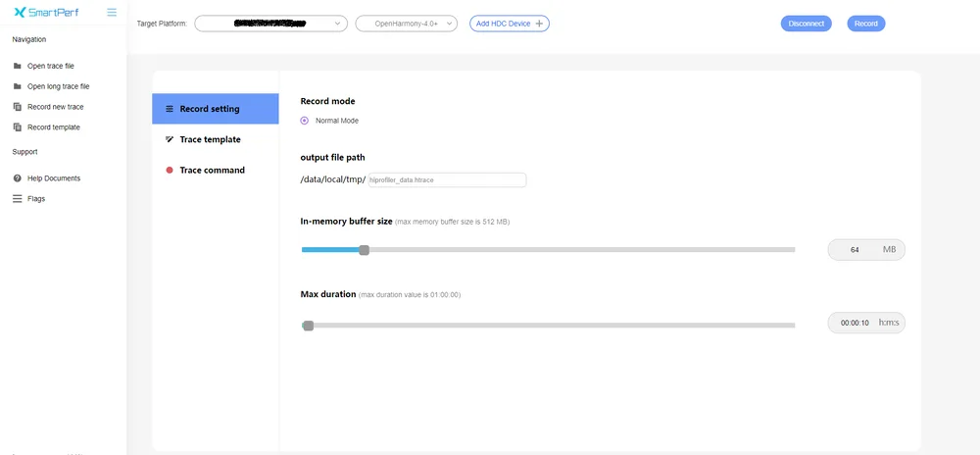This screenshot has width=980, height=455.
Task: Click the Flags list icon
Action: coord(18,199)
